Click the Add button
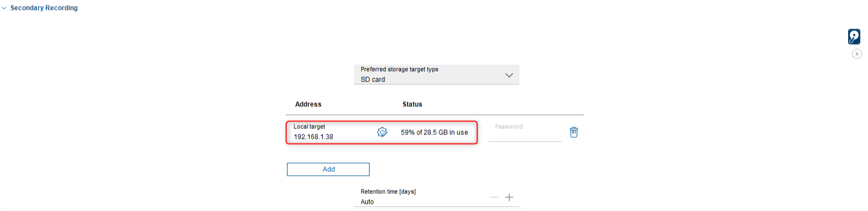The height and width of the screenshot is (211, 868). [328, 169]
